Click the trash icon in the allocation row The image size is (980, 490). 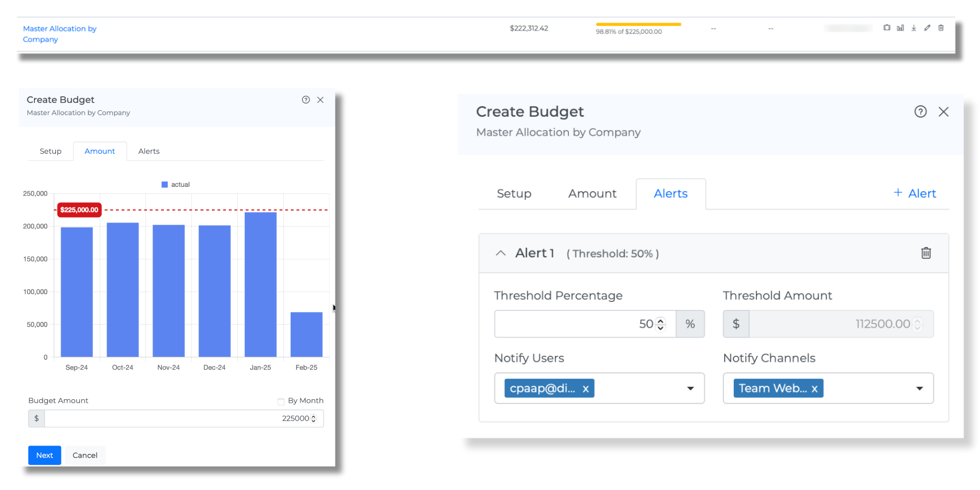click(941, 28)
